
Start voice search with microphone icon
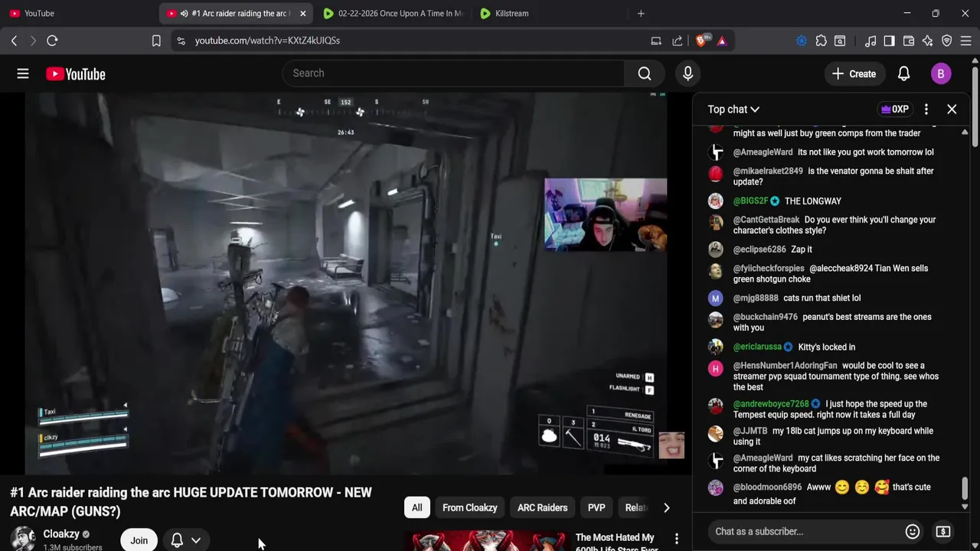[688, 73]
